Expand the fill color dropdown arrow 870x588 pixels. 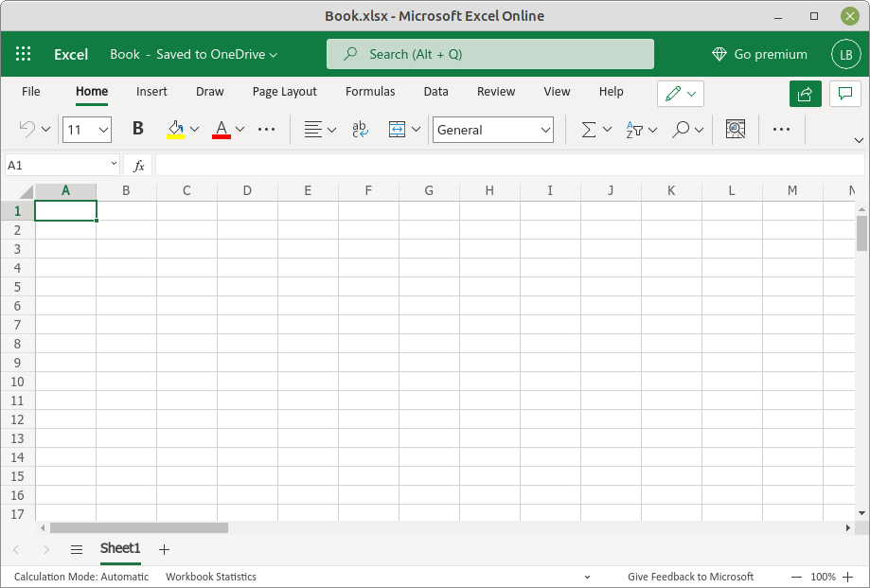pyautogui.click(x=194, y=130)
